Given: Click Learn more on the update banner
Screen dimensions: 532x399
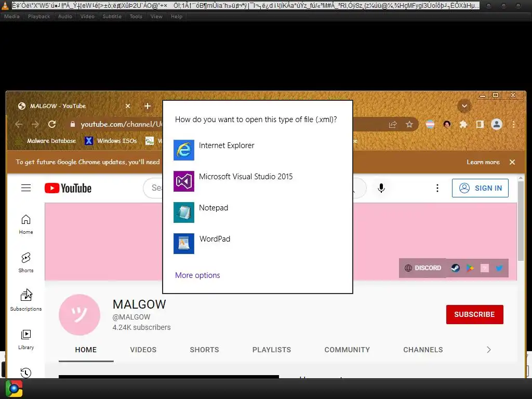Looking at the screenshot, I should (483, 162).
